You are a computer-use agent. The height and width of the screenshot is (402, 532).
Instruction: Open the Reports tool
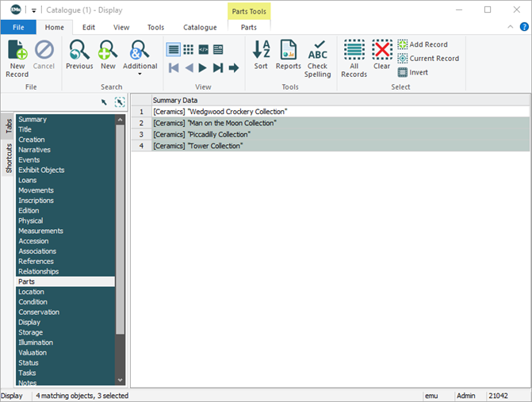pyautogui.click(x=288, y=56)
